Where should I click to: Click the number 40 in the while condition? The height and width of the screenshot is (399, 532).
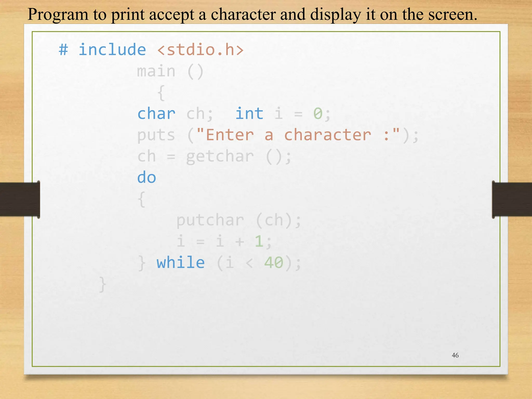point(274,263)
